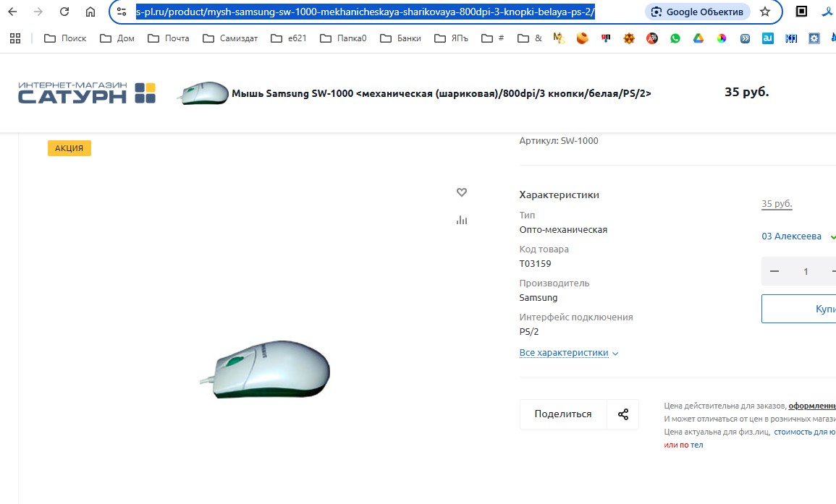Open the Google Drive bookmark
Viewport: 836px width, 504px height.
(x=698, y=38)
